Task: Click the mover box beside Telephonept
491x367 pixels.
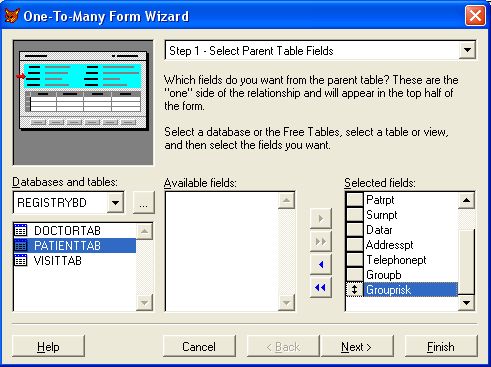Action: tap(355, 259)
